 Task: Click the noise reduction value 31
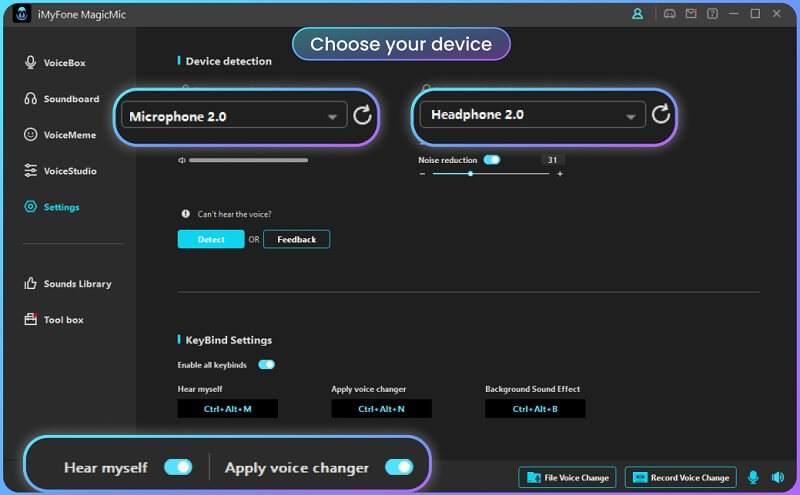coord(553,160)
